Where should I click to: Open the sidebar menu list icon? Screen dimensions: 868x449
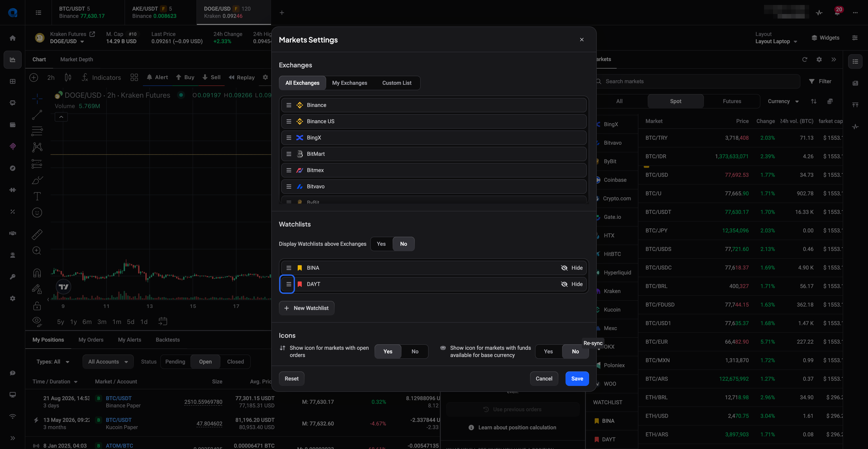(38, 12)
